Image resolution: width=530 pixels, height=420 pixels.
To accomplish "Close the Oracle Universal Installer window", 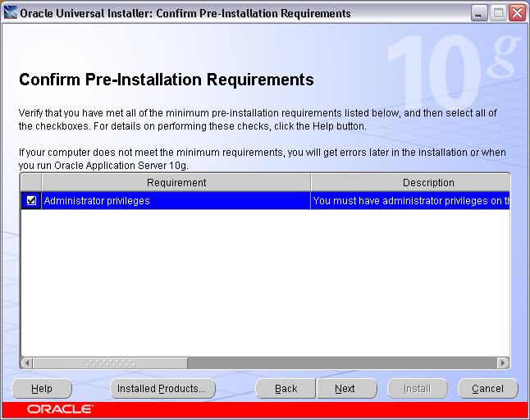I will tap(516, 13).
